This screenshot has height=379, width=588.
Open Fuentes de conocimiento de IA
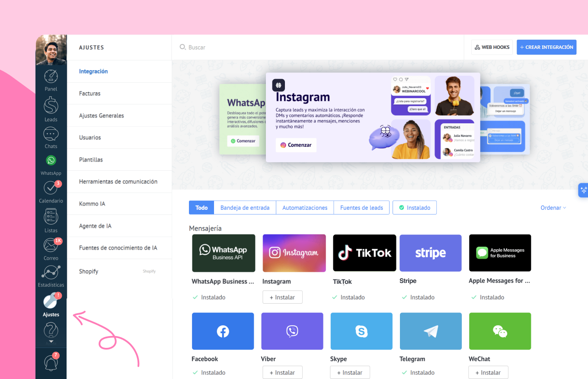click(x=119, y=248)
